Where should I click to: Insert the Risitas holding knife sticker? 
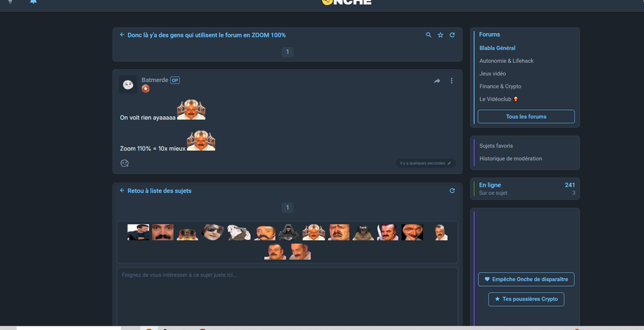[x=387, y=233]
